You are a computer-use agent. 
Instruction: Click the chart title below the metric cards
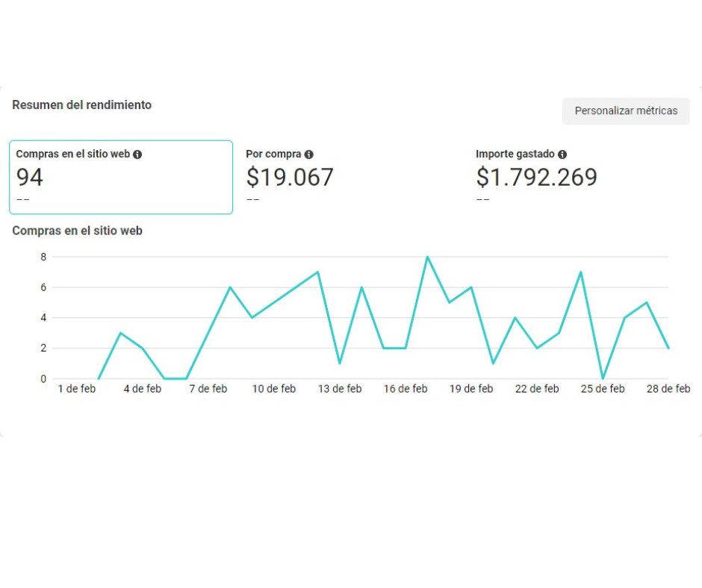click(x=78, y=231)
